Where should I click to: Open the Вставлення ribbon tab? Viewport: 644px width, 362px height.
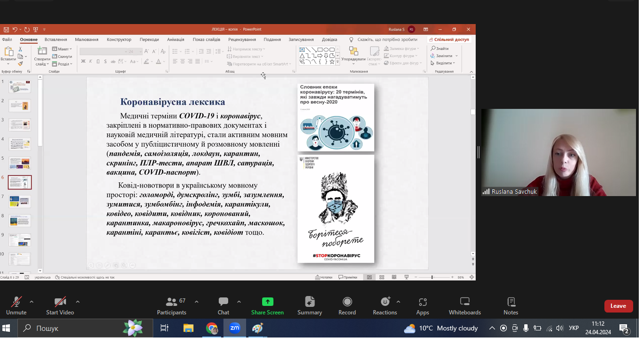[56, 40]
